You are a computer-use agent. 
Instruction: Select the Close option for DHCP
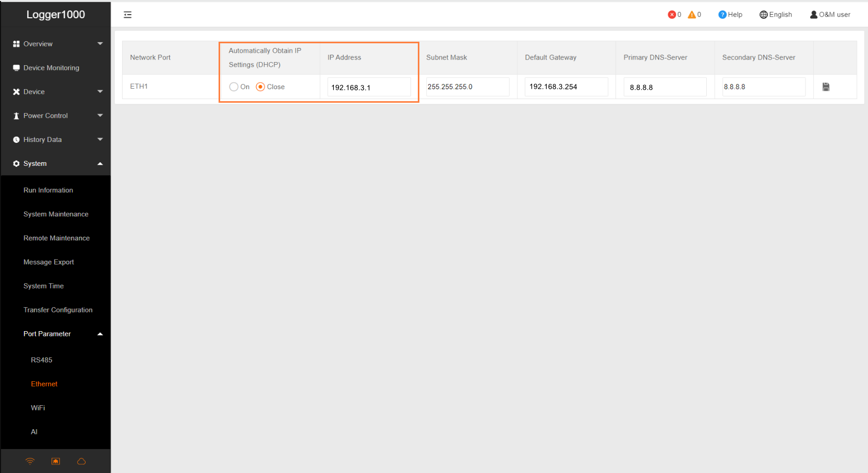pos(260,87)
